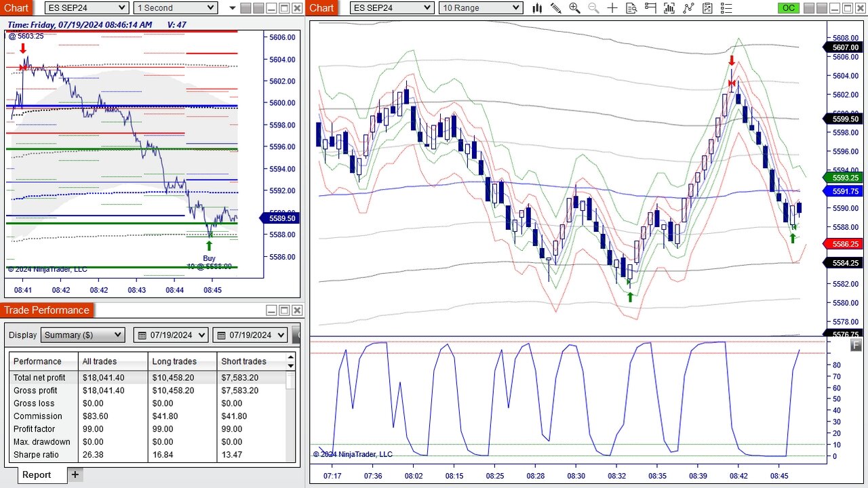Click the blue 5591.75 price marker
868x488 pixels.
click(842, 191)
